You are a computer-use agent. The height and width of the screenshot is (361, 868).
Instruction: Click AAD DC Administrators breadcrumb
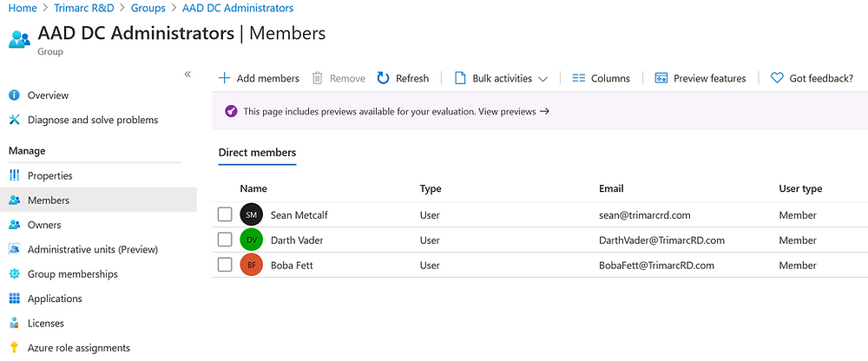pyautogui.click(x=238, y=9)
